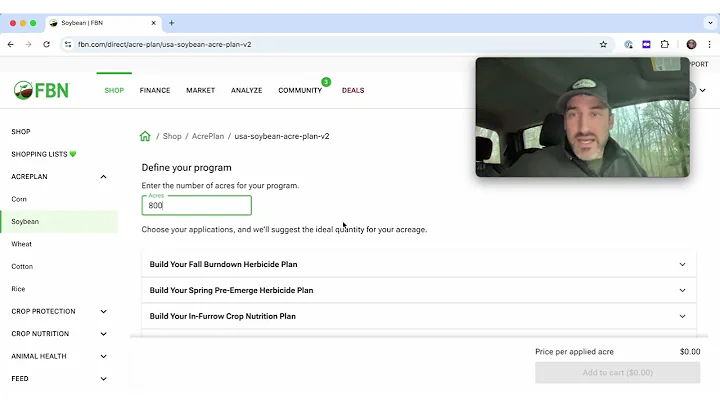
Task: Open tab search dropdown arrow
Action: [x=710, y=23]
